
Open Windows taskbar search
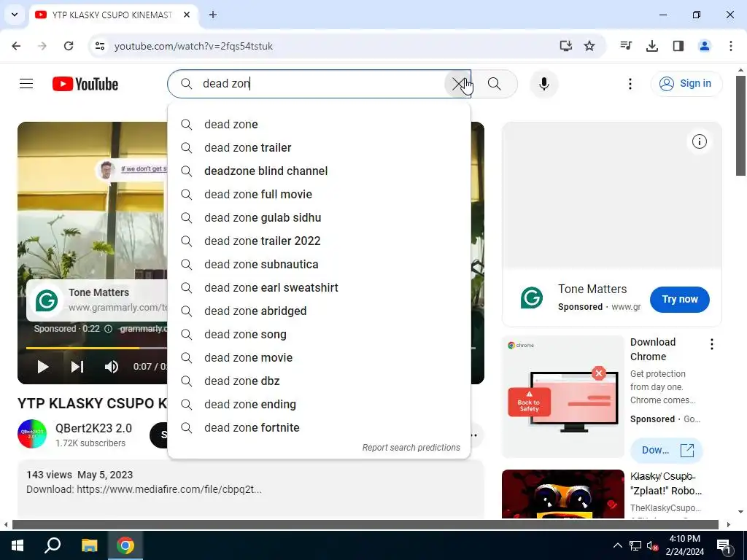point(53,545)
